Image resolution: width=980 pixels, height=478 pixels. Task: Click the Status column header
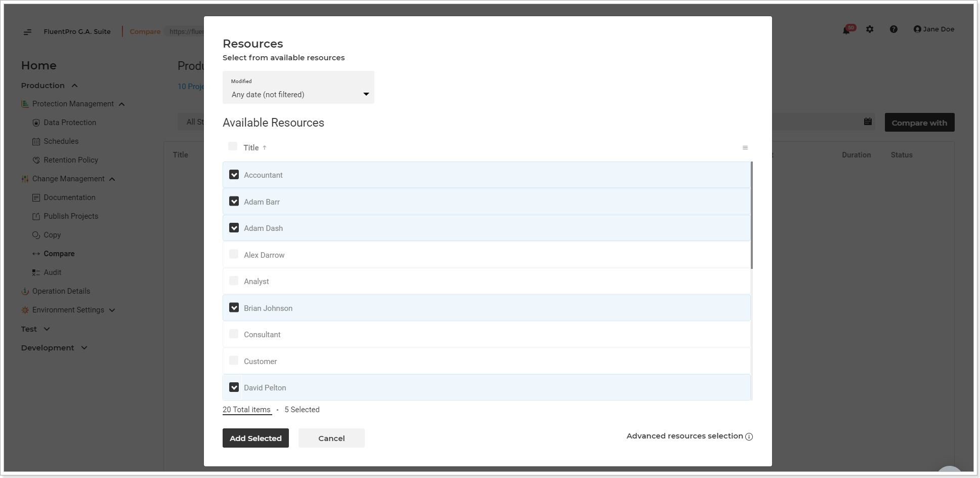pos(902,155)
